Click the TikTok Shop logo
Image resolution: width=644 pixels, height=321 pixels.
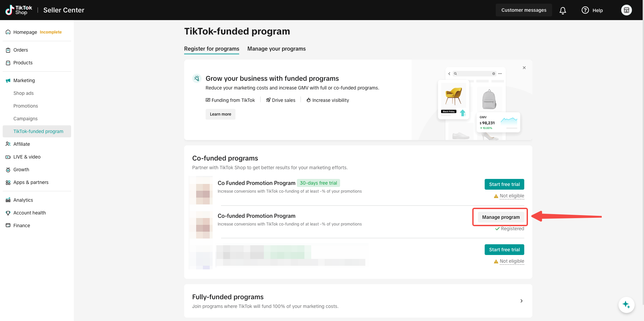(x=19, y=10)
